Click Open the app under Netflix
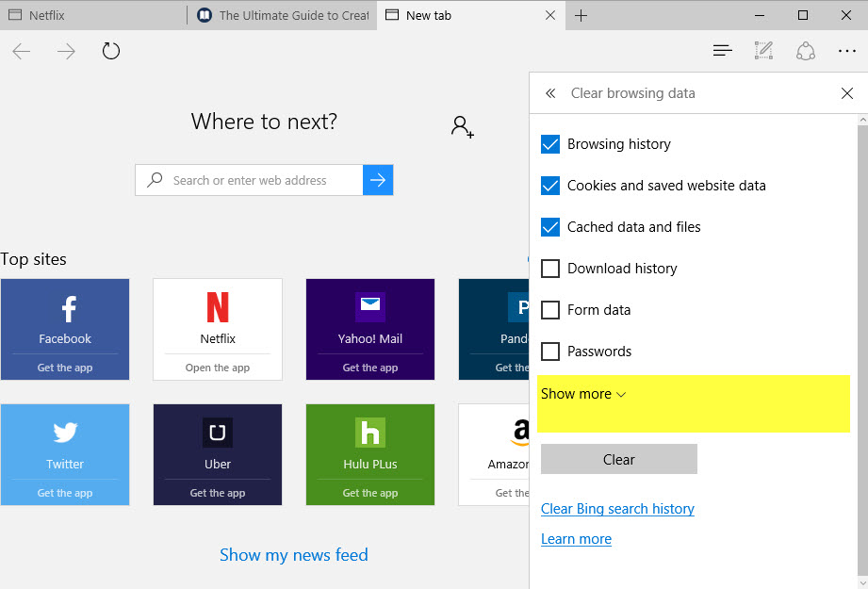The width and height of the screenshot is (868, 589). 218,368
